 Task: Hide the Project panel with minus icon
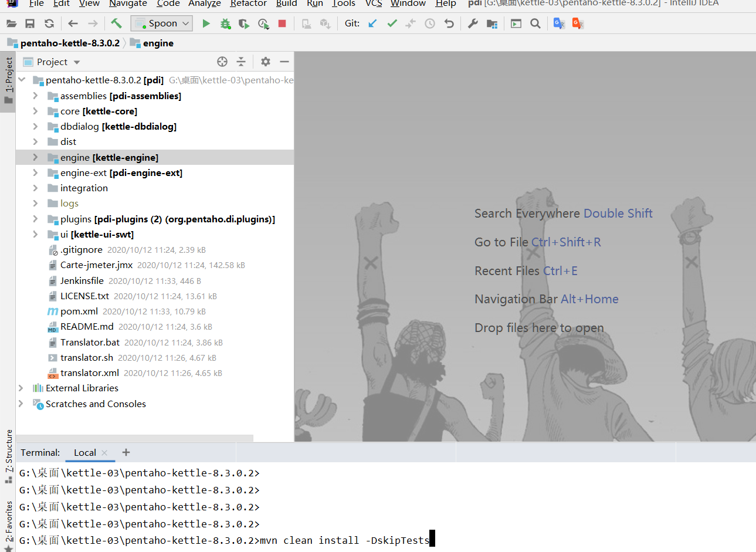pyautogui.click(x=284, y=62)
